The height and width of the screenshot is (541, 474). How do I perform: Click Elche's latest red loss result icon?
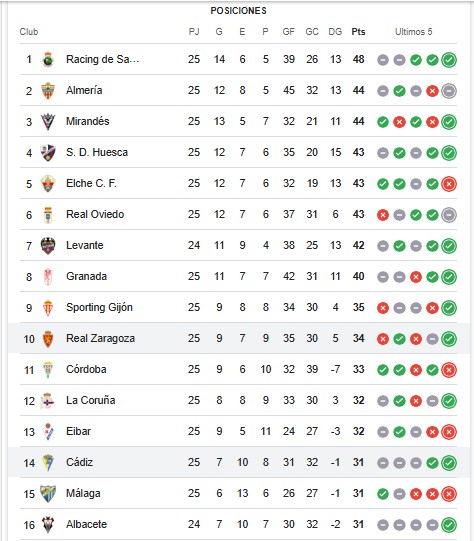coord(449,184)
